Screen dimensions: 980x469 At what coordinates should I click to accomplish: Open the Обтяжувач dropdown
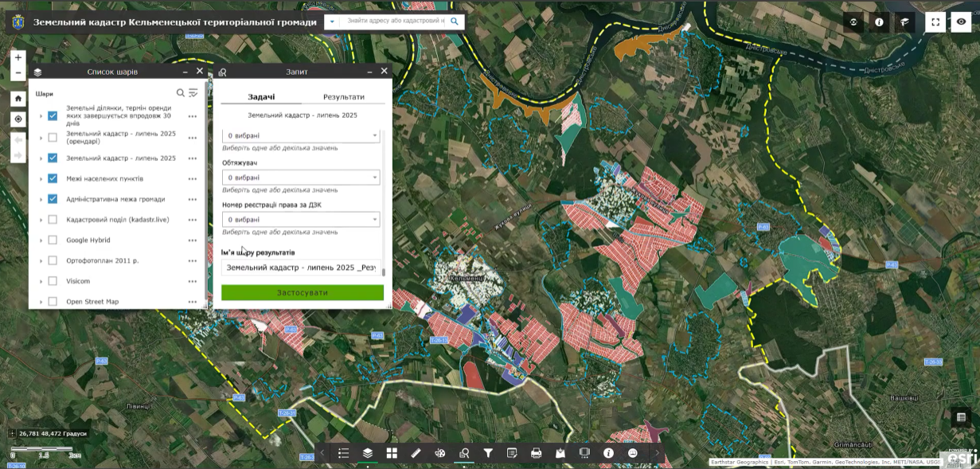point(300,178)
